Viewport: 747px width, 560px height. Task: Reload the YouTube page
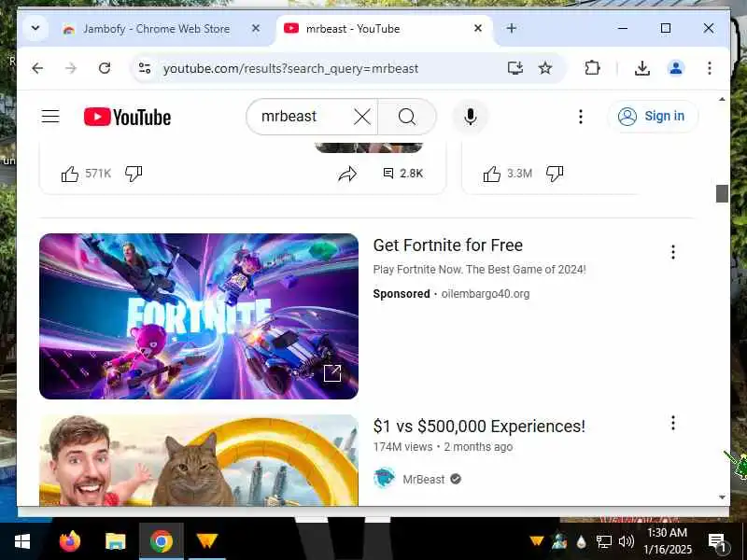(x=105, y=68)
